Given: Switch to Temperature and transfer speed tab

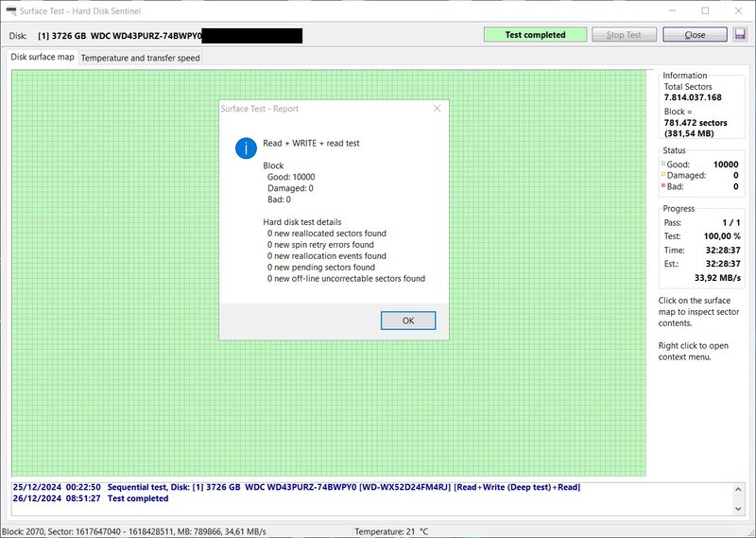Looking at the screenshot, I should click(x=140, y=58).
